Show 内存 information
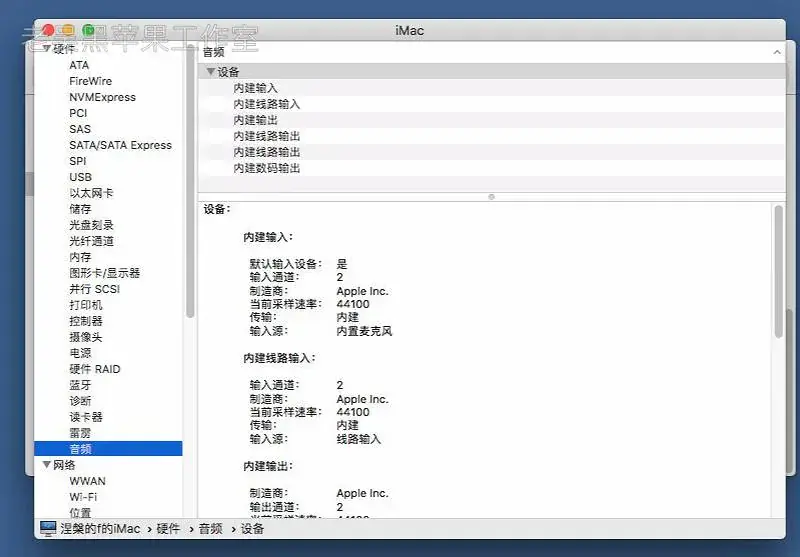 (80, 257)
